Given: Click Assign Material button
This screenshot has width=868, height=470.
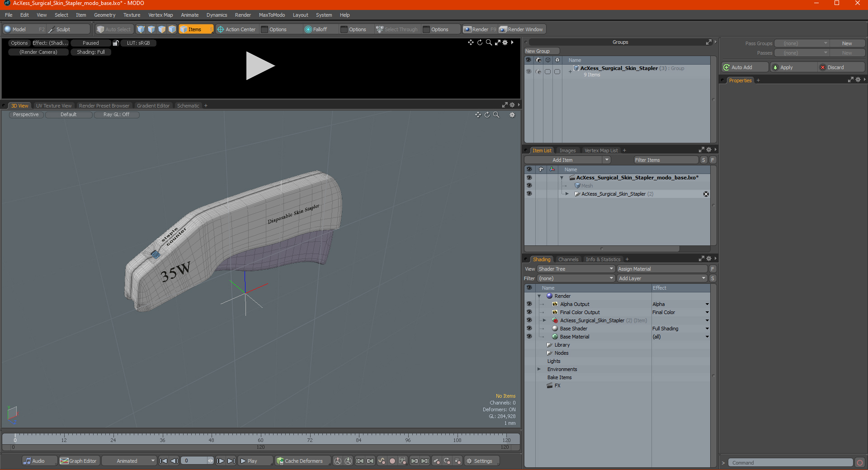Looking at the screenshot, I should (662, 269).
